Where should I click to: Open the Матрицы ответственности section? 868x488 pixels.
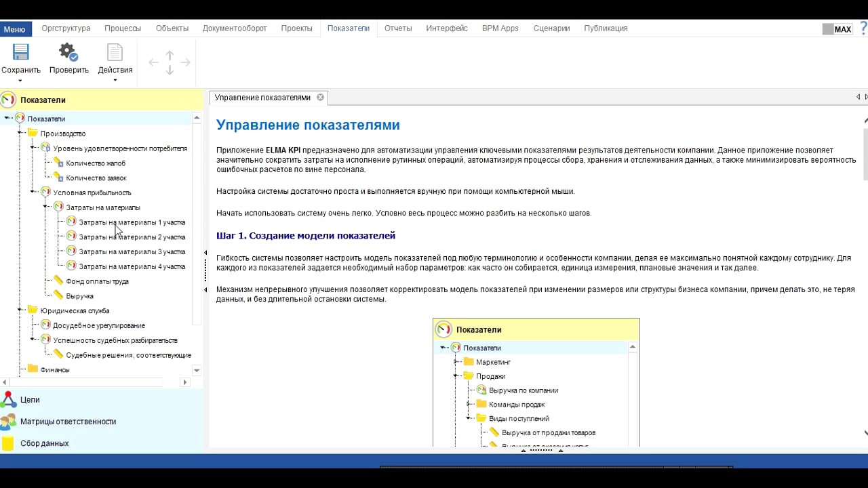[102, 422]
